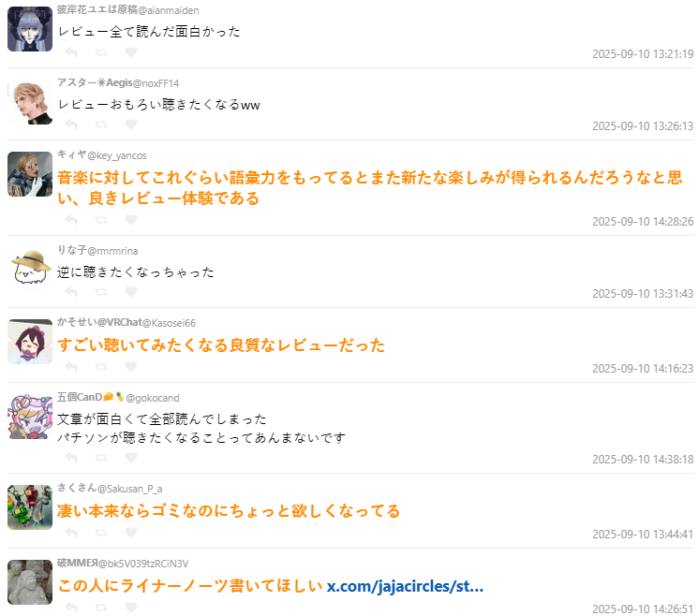Retweet the @gokocand tweet
This screenshot has height=616, width=698.
101,458
